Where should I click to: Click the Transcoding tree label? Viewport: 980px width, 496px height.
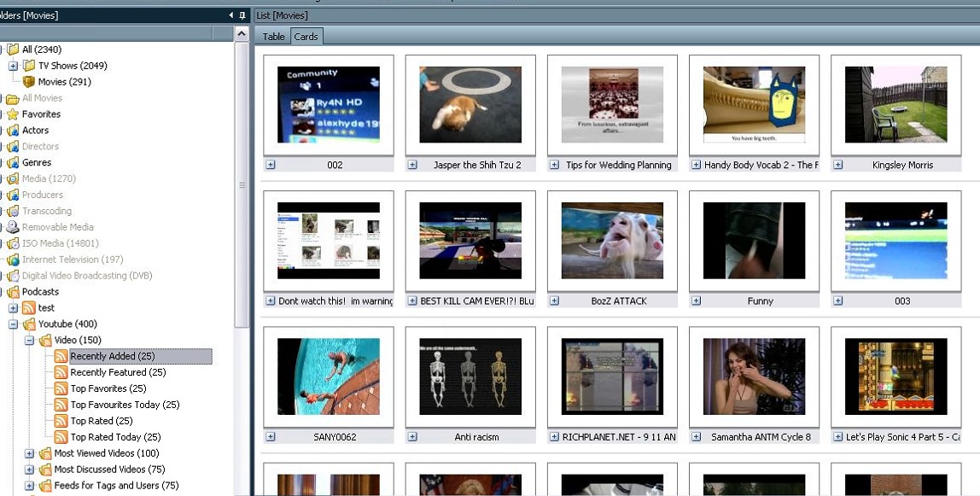pyautogui.click(x=47, y=211)
